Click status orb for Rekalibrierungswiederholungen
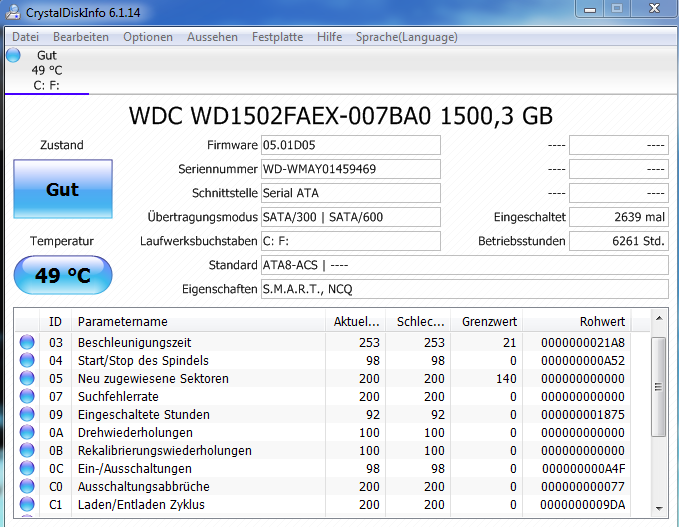Viewport: 679px width, 527px height. pos(27,450)
